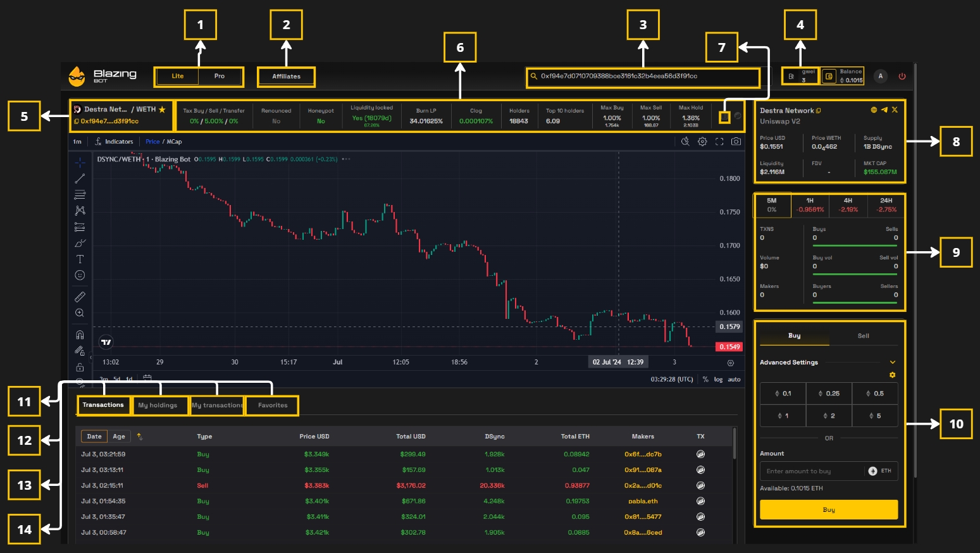Switch to the Sell tab

point(863,336)
